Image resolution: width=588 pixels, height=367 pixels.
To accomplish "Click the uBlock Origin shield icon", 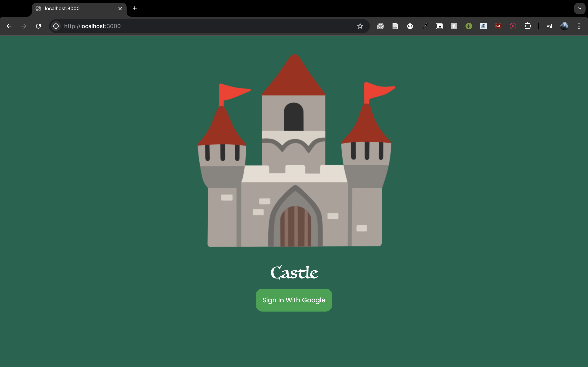I will point(498,26).
